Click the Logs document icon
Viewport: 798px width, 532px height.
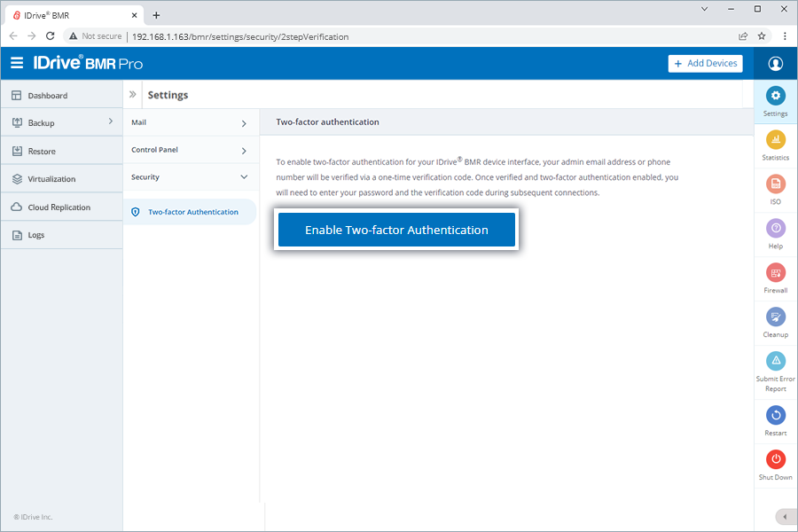[x=17, y=235]
